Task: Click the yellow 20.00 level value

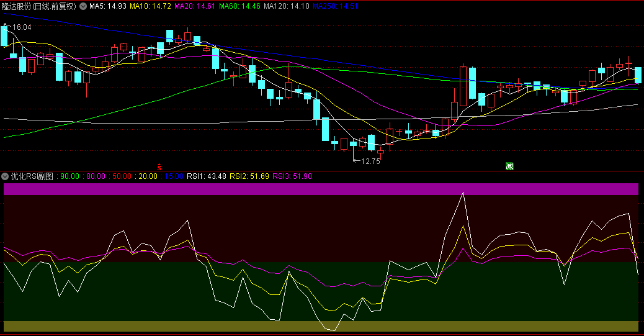Action: [x=148, y=176]
